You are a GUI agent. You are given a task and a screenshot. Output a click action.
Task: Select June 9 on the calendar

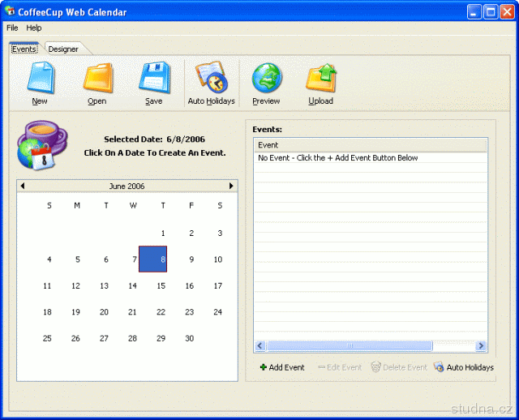(191, 259)
